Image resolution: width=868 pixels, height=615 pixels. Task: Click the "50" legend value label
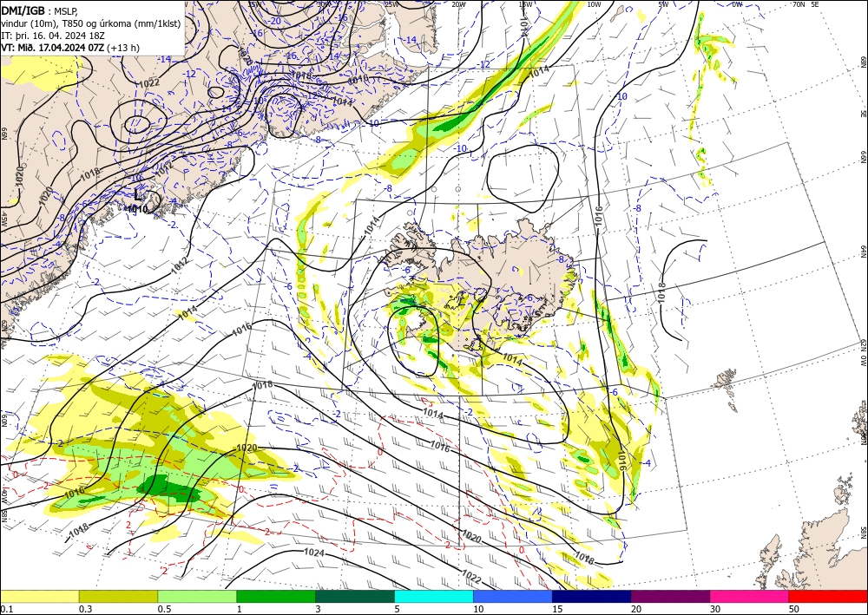[794, 609]
